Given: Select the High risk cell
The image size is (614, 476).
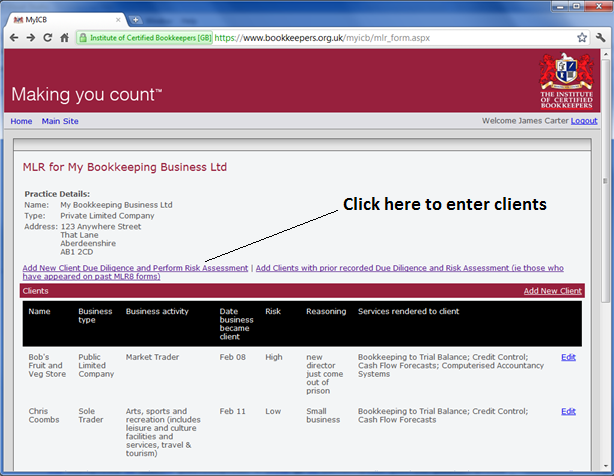Looking at the screenshot, I should [x=274, y=357].
